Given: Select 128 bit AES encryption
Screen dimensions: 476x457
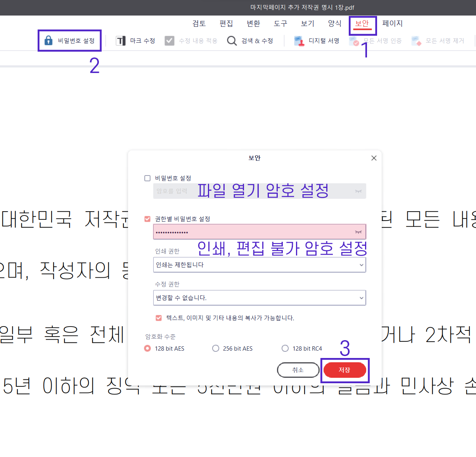Looking at the screenshot, I should [147, 348].
